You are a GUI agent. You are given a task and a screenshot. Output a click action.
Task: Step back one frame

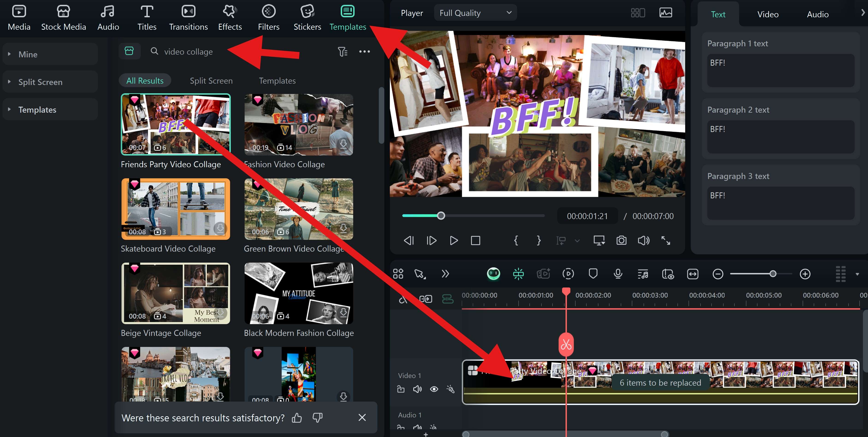(x=409, y=240)
